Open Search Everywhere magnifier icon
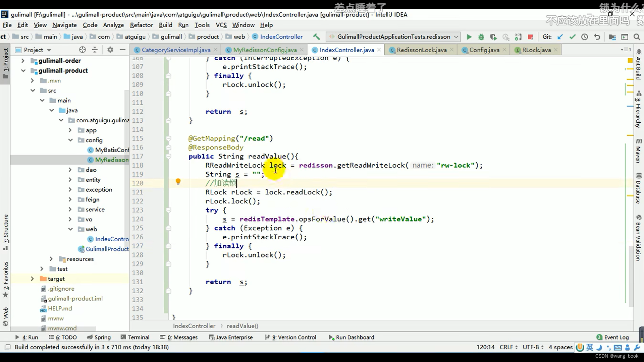The height and width of the screenshot is (362, 644). [x=637, y=37]
